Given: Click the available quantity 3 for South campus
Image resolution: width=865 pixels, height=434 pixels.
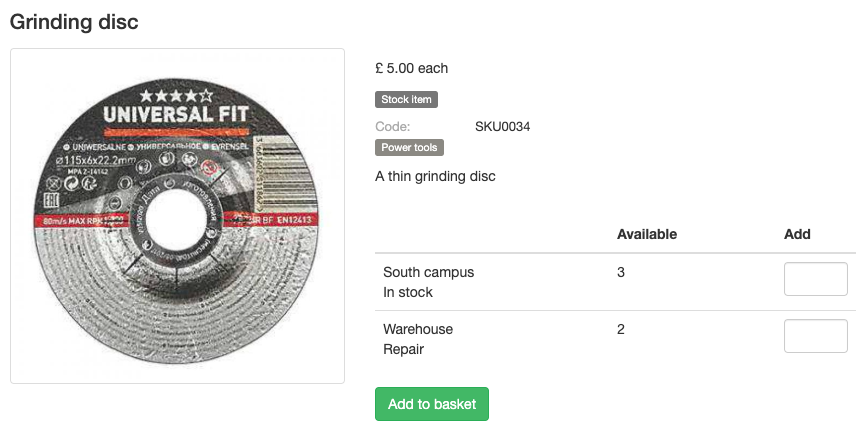Looking at the screenshot, I should tap(621, 272).
